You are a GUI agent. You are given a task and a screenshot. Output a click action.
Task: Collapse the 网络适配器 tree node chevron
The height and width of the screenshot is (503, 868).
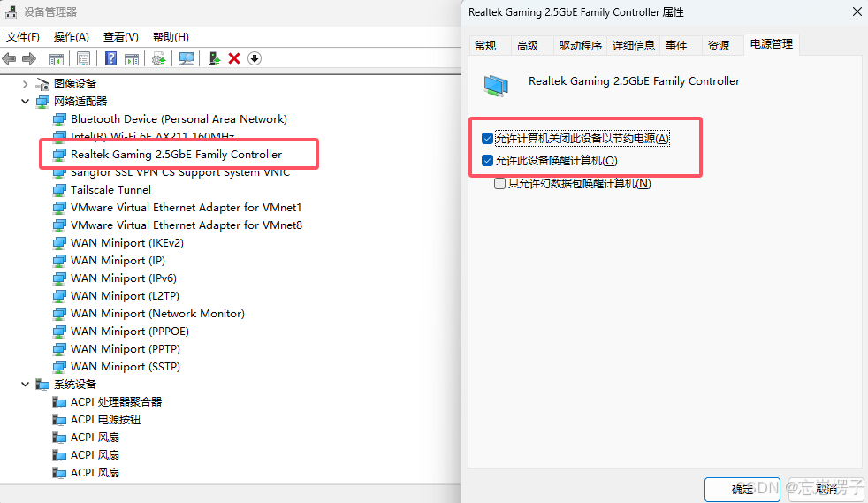click(25, 102)
